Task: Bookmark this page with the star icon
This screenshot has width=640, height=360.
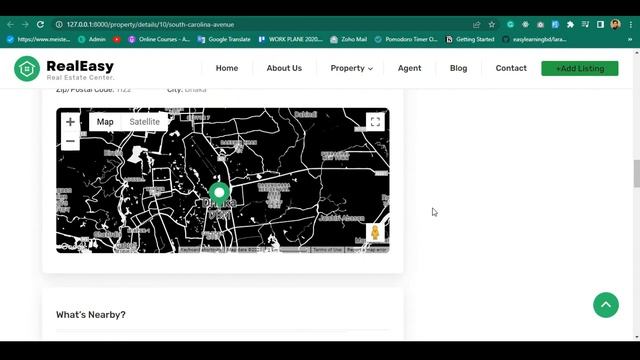Action: (492, 24)
